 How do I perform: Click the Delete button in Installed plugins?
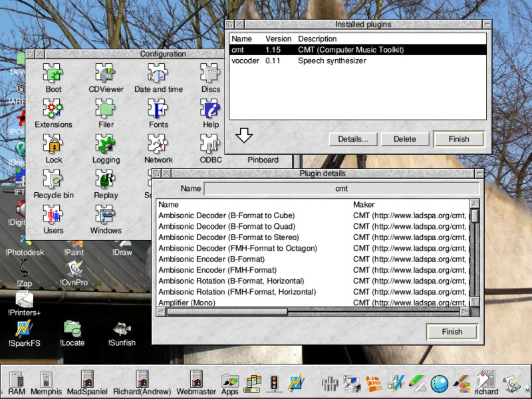coord(405,139)
